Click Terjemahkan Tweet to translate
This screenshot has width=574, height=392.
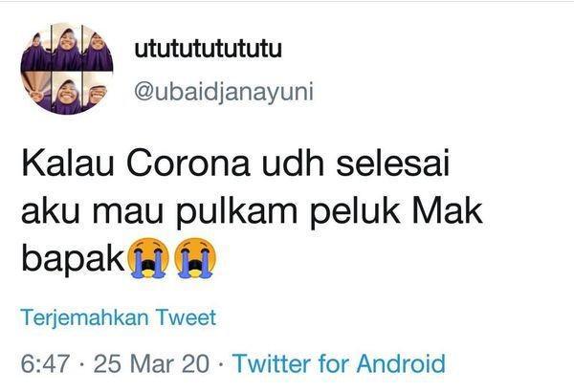click(119, 317)
